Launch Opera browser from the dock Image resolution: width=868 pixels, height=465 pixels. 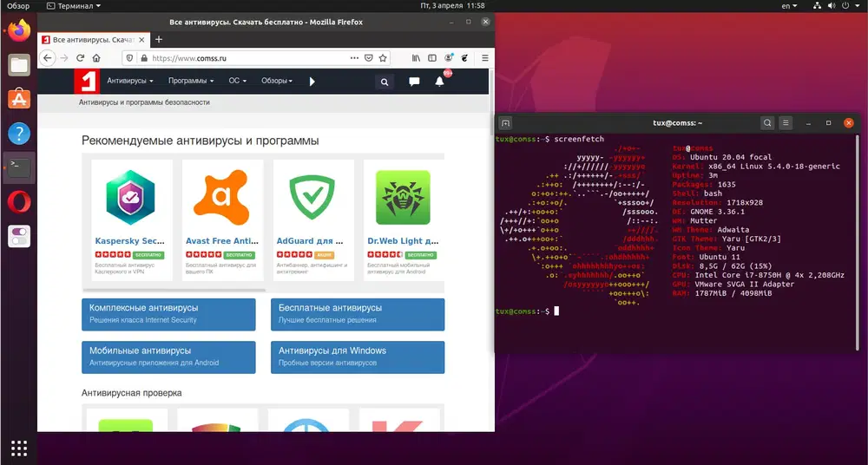(x=19, y=202)
